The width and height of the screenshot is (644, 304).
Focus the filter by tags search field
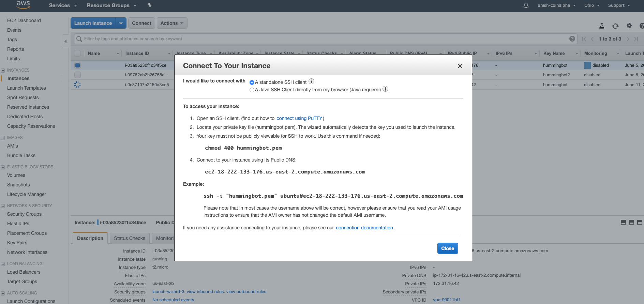(x=326, y=39)
